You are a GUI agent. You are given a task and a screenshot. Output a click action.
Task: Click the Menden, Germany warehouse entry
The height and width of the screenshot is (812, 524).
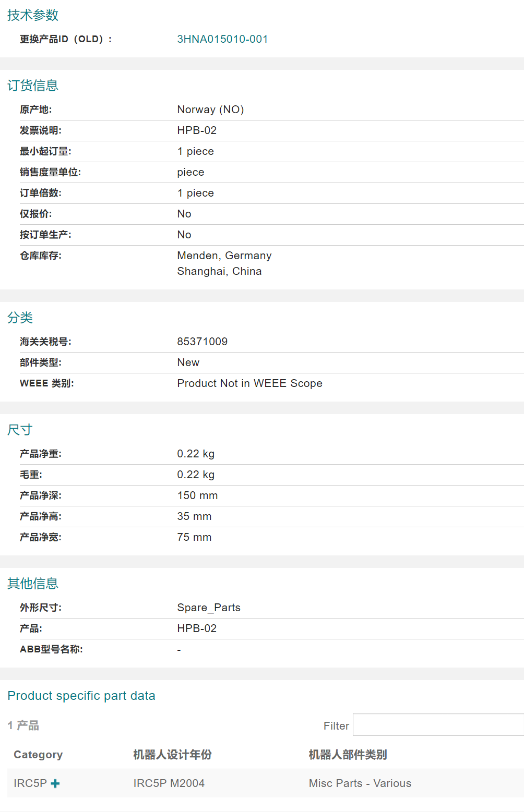coord(224,256)
